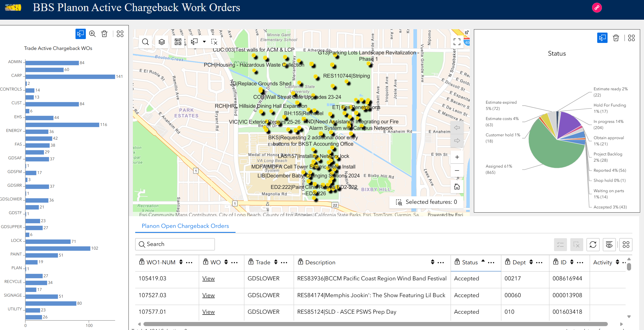The width and height of the screenshot is (644, 330).
Task: Sort table by ID column
Action: [x=572, y=262]
